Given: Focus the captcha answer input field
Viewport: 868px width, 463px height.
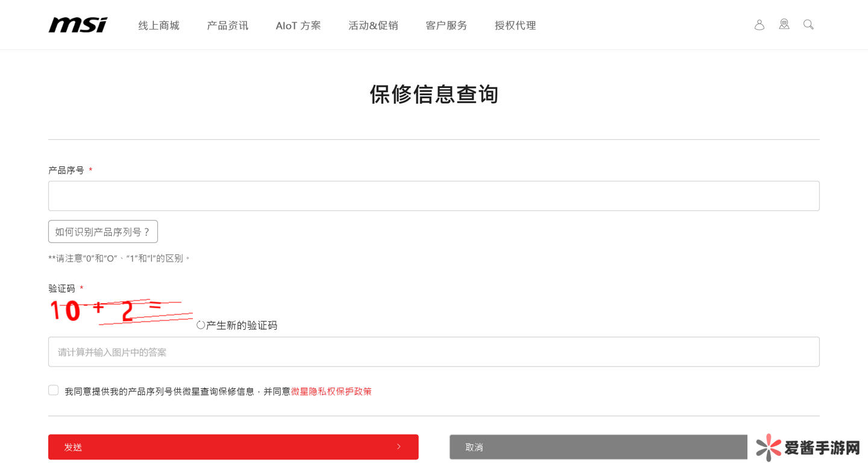Looking at the screenshot, I should pyautogui.click(x=433, y=351).
